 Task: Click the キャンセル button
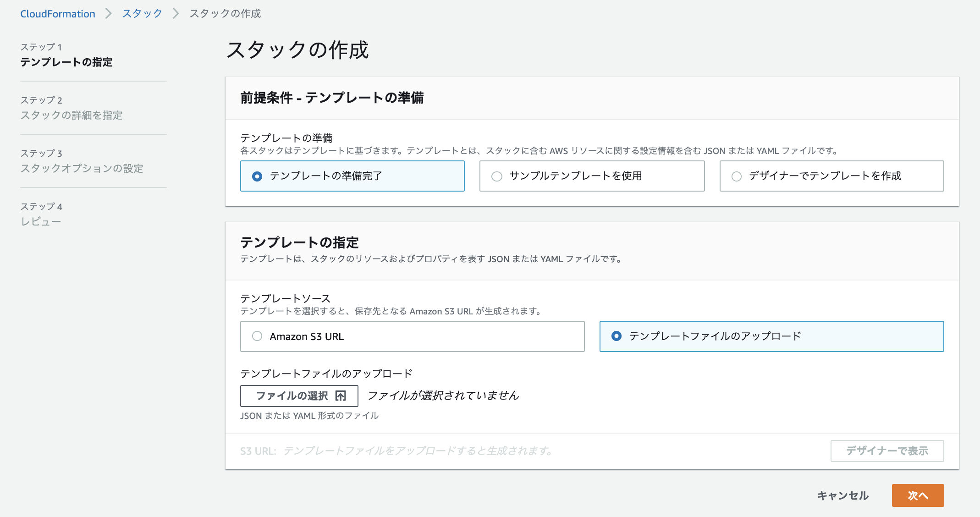843,495
